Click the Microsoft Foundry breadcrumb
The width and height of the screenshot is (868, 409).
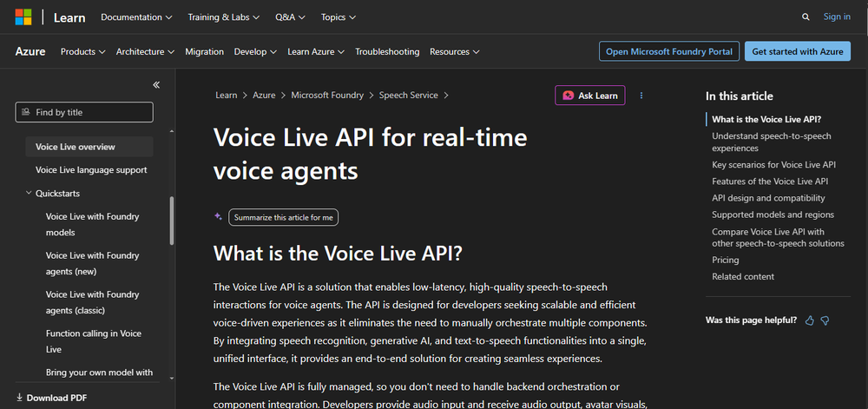click(x=327, y=96)
